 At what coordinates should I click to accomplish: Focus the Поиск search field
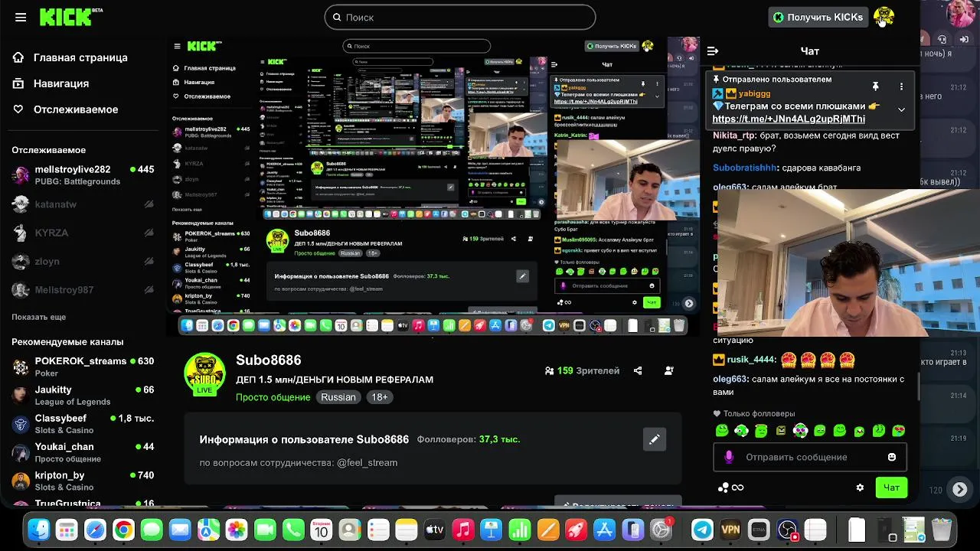pyautogui.click(x=459, y=17)
